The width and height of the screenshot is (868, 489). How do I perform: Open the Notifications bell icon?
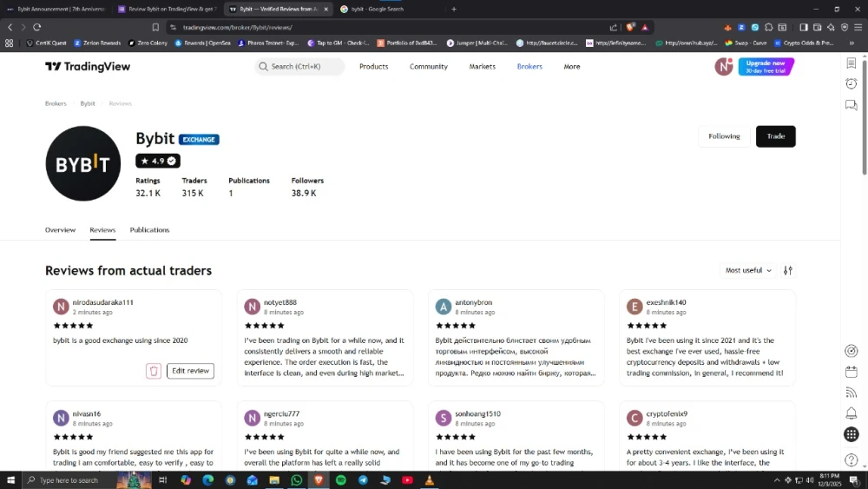[852, 413]
